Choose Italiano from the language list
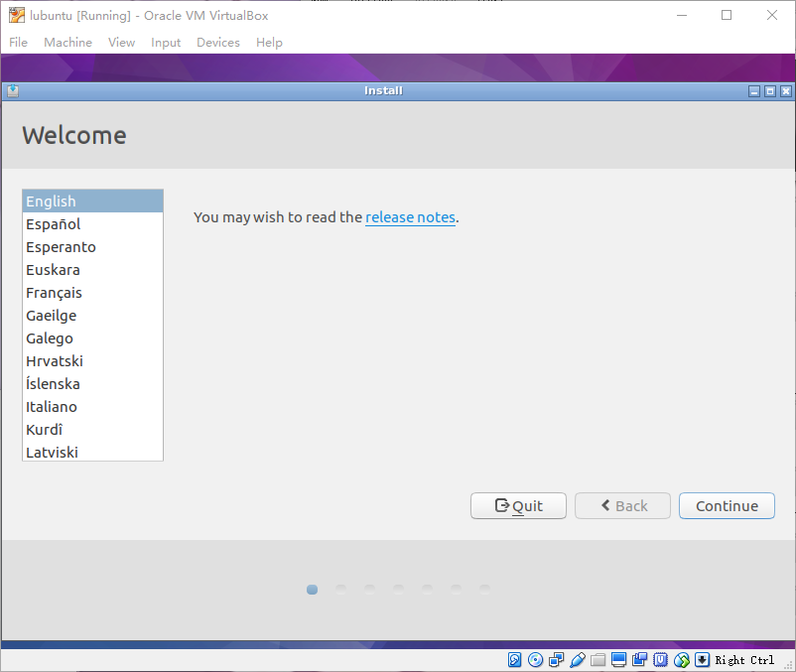Image resolution: width=796 pixels, height=672 pixels. coord(52,407)
